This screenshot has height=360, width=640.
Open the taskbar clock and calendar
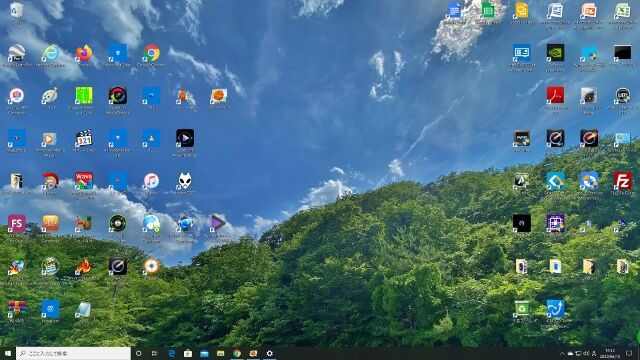[610, 353]
